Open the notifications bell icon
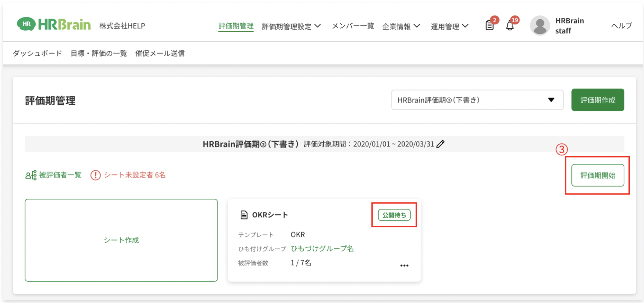644x303 pixels. click(510, 25)
